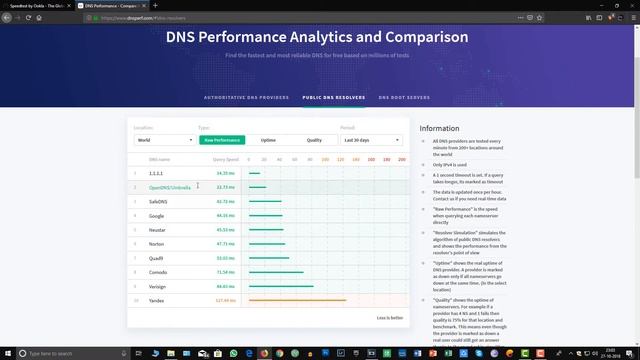Open the Windows action center icon
Screen dimensions: 640x360
(629, 353)
